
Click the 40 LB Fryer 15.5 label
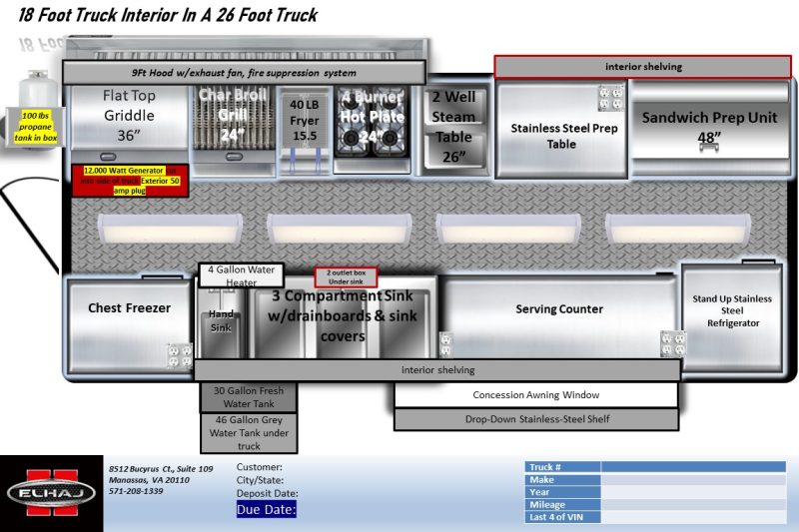tap(305, 120)
